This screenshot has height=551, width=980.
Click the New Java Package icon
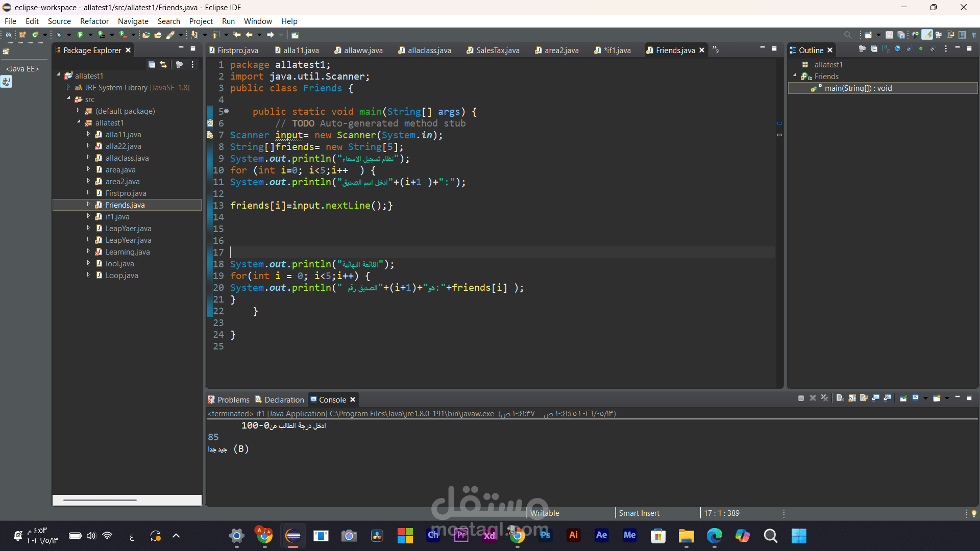(23, 35)
